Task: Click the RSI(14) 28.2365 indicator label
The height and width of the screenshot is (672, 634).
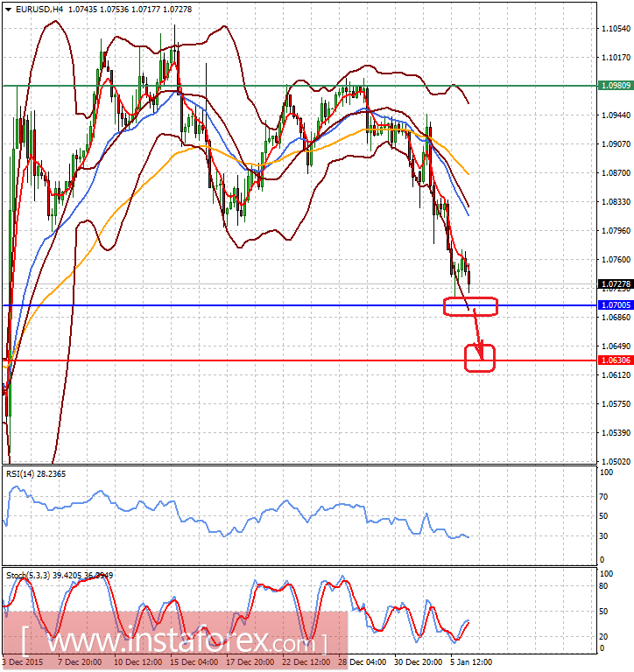Action: (36, 474)
